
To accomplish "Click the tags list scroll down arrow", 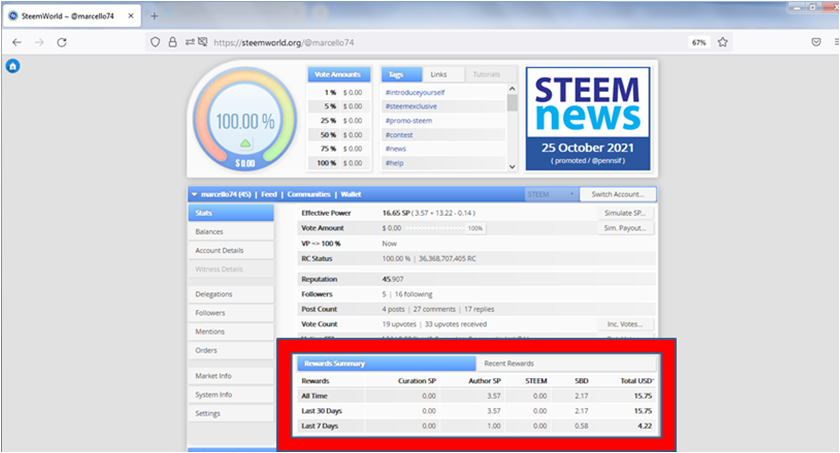I will pyautogui.click(x=512, y=167).
